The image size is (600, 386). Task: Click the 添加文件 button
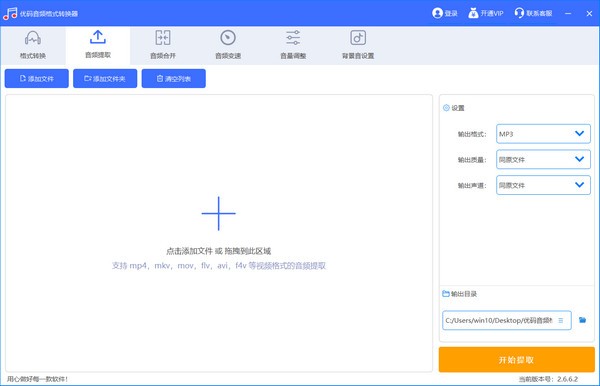click(x=37, y=78)
